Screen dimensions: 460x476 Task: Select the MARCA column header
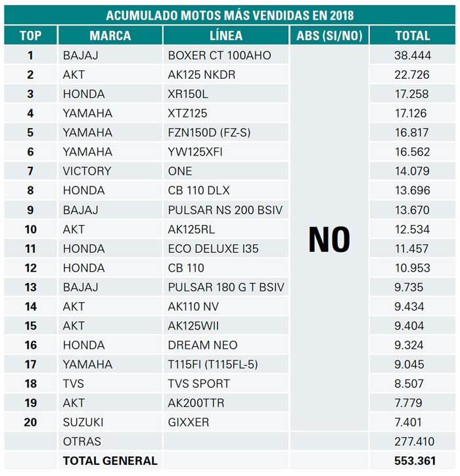point(110,35)
